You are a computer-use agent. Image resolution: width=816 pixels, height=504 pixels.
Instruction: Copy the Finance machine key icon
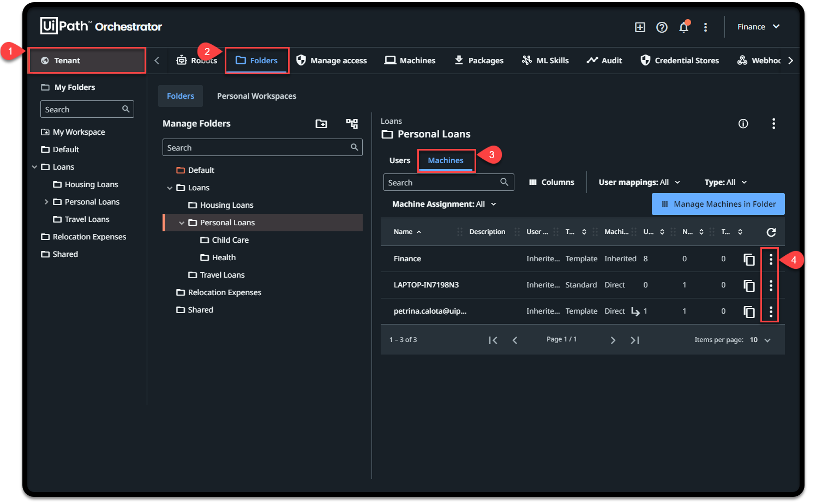point(749,259)
